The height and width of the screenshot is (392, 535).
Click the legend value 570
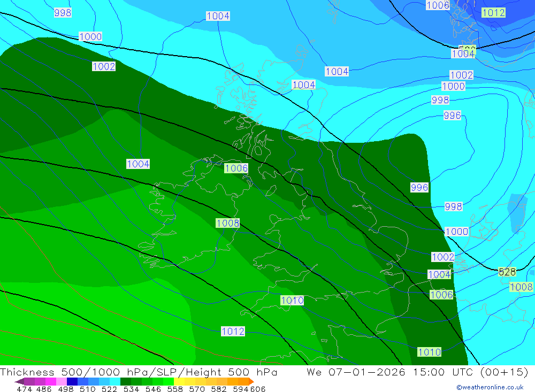tap(197, 389)
